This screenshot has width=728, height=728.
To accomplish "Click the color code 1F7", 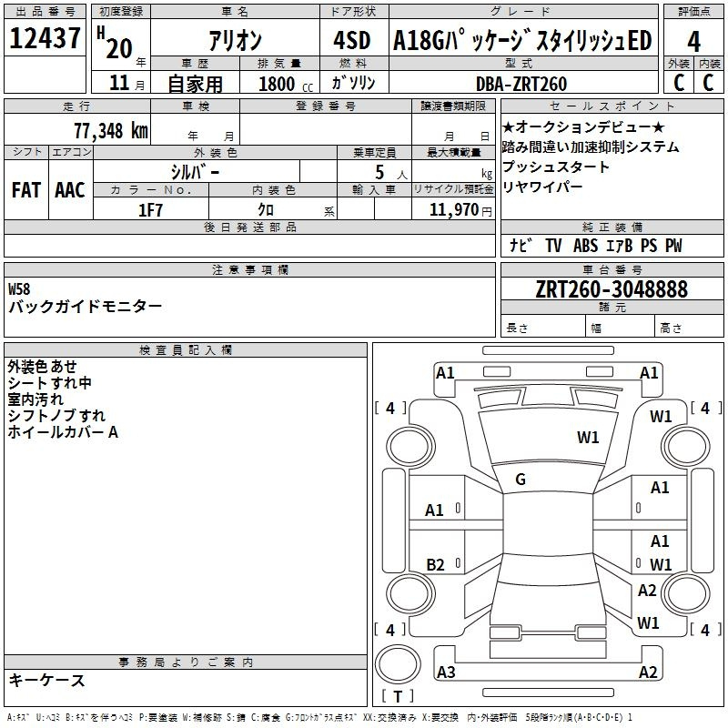I will pos(150,209).
